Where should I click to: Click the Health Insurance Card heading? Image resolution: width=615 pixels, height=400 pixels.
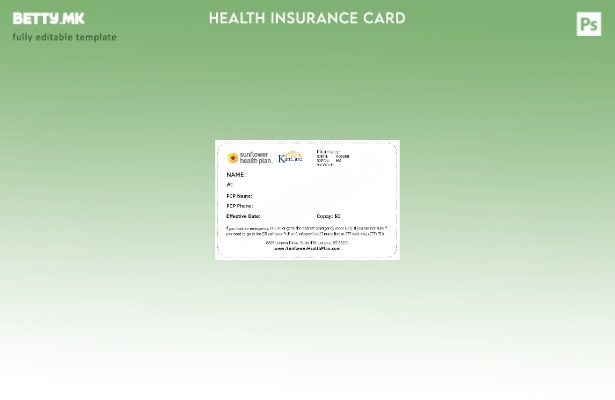pyautogui.click(x=307, y=18)
